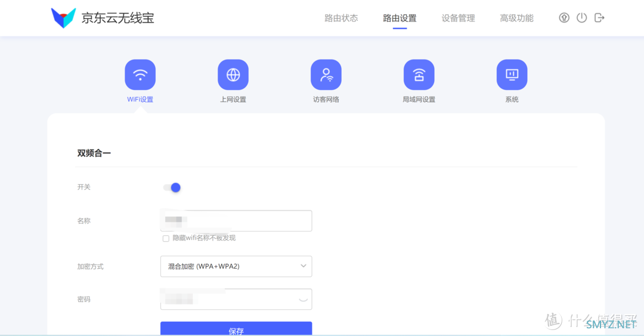This screenshot has width=644, height=336.
Task: Click the upgrade arrow icon in header
Action: tap(564, 18)
